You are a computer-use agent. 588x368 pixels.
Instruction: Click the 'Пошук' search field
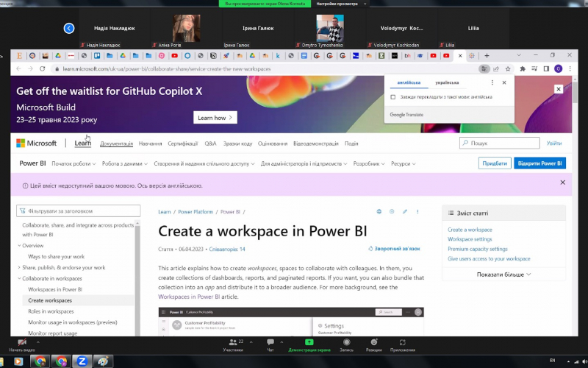(x=500, y=143)
